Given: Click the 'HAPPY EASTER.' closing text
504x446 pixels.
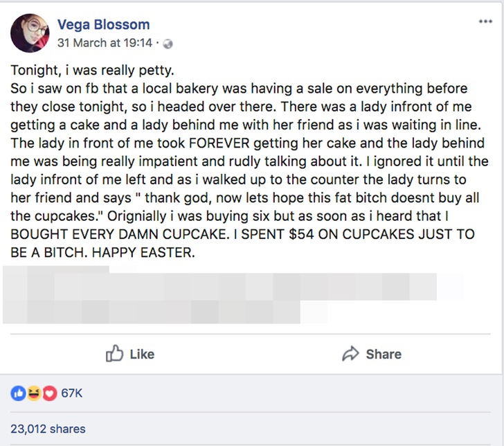Looking at the screenshot, I should (x=143, y=253).
